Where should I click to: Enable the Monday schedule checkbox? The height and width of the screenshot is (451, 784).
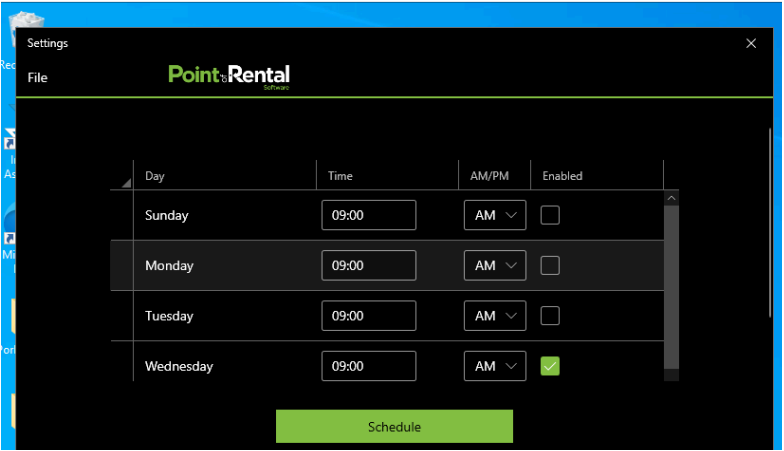coord(550,266)
